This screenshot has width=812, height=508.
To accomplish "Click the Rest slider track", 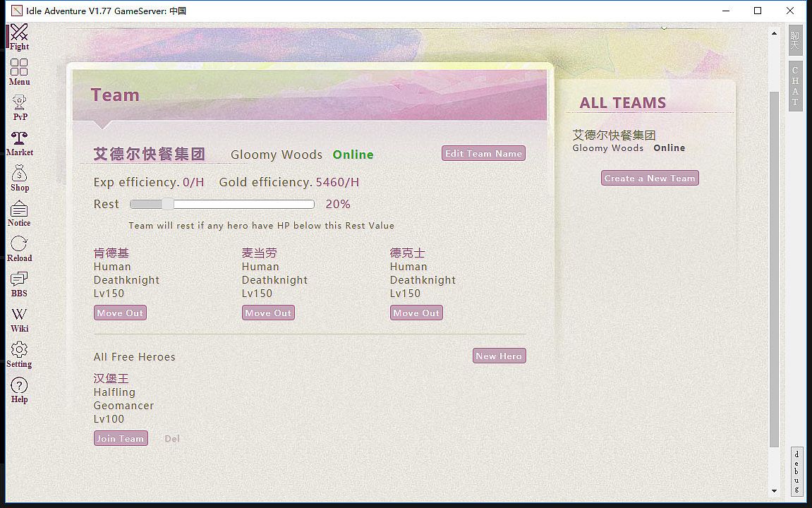I will click(x=222, y=204).
